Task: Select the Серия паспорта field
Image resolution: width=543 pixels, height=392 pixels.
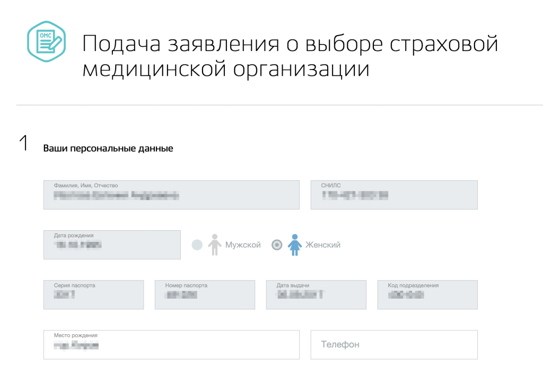Action: point(93,294)
